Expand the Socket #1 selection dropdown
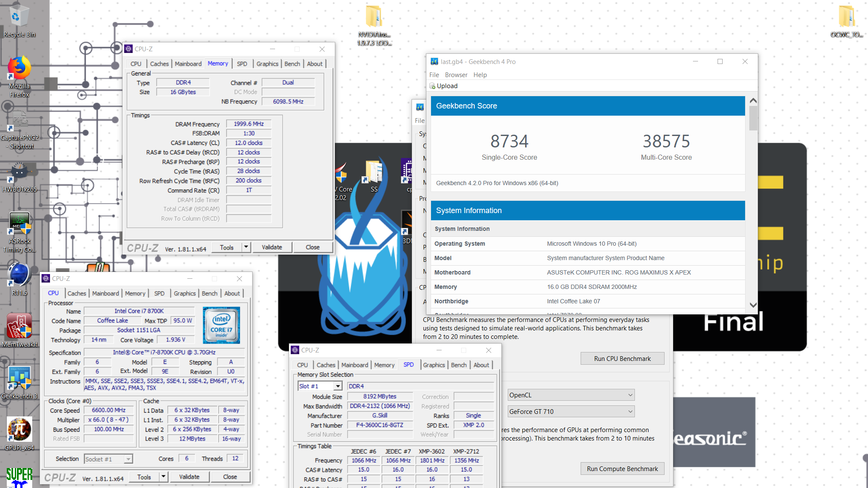Screen dimensions: 868x488 (128, 459)
